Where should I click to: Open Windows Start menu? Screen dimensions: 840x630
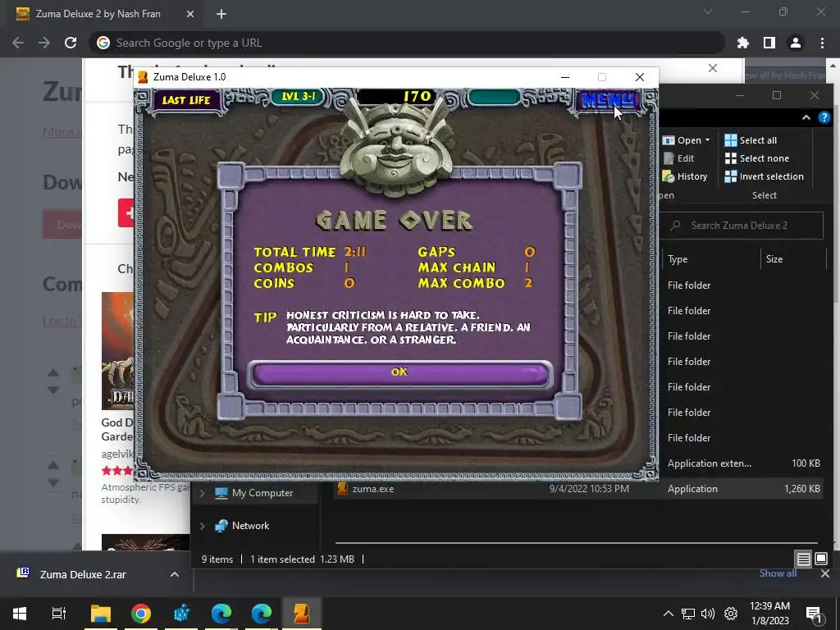coord(20,614)
